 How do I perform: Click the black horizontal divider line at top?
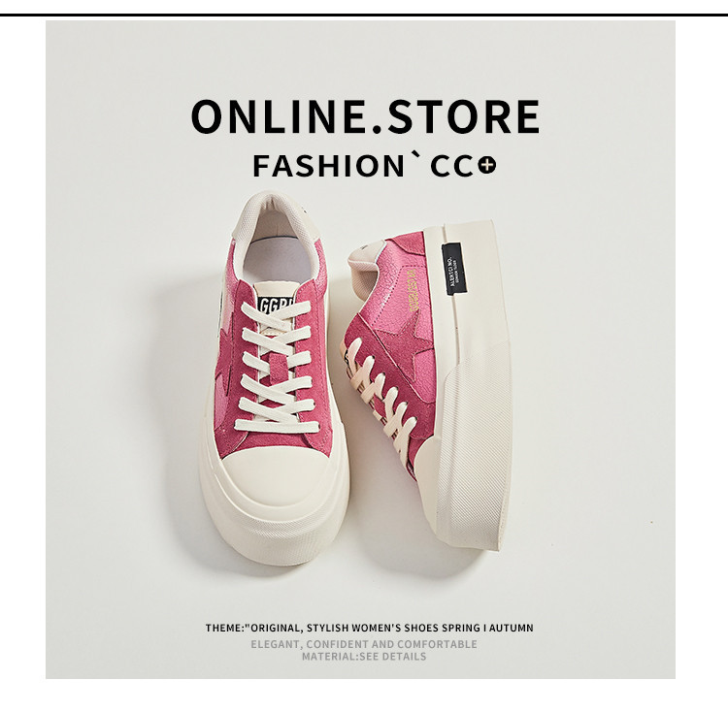pos(364,16)
